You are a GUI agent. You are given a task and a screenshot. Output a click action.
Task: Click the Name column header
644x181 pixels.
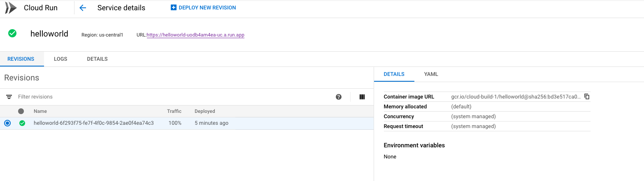point(40,111)
